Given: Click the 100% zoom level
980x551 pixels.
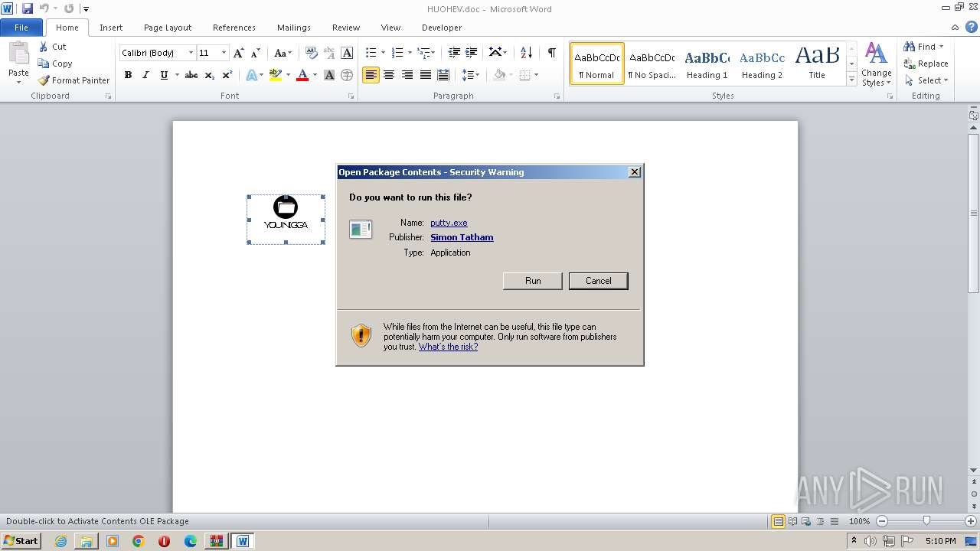Looking at the screenshot, I should point(859,521).
